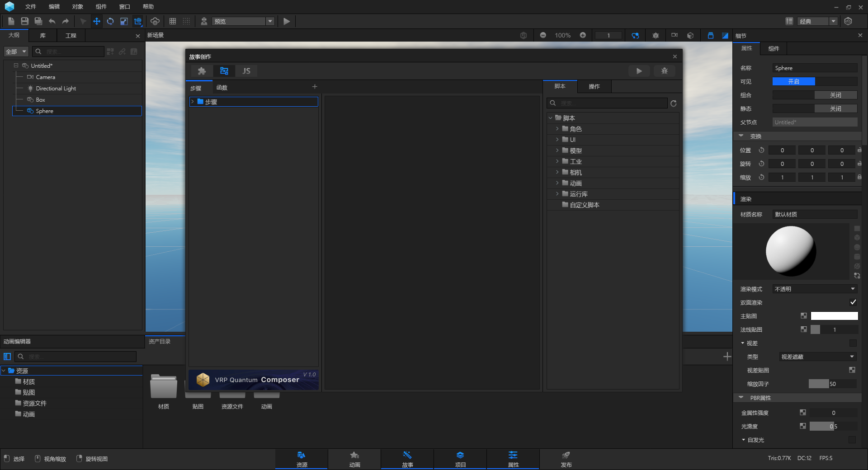Reset position values icon
Viewport: 868px width, 470px height.
click(761, 150)
